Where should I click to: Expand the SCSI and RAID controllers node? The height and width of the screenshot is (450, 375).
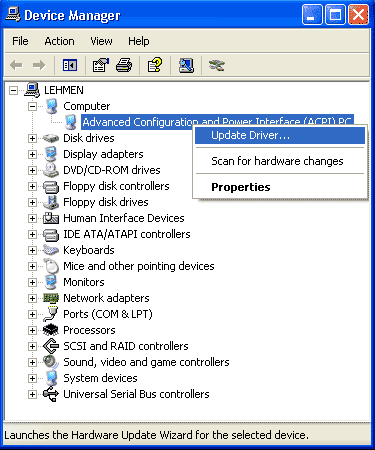tap(32, 346)
